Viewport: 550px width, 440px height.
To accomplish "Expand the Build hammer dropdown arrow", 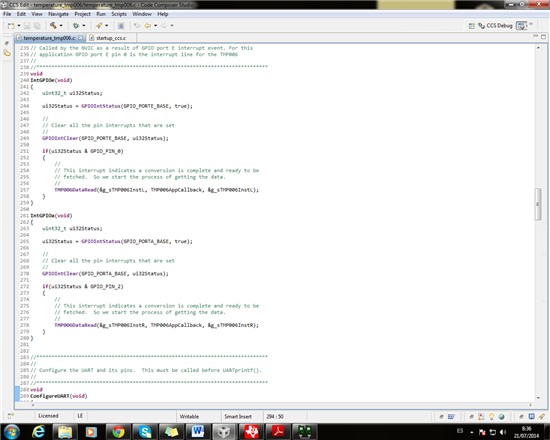I will [x=61, y=26].
